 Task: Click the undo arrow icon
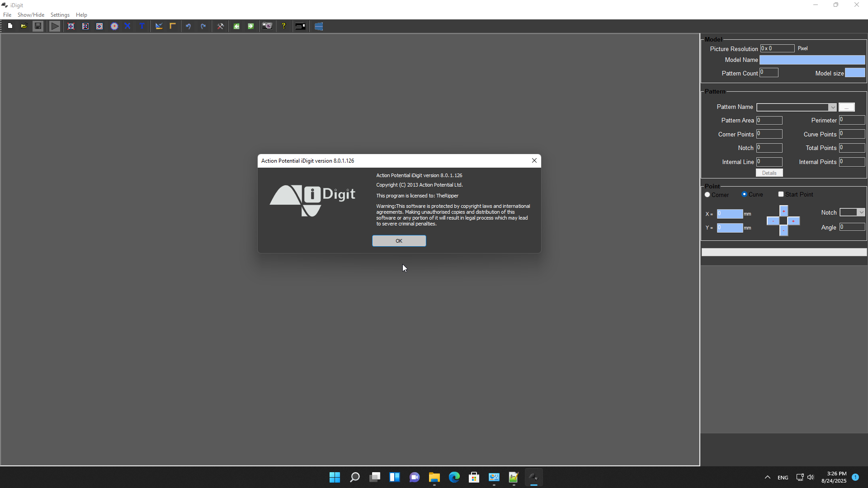[x=189, y=26]
